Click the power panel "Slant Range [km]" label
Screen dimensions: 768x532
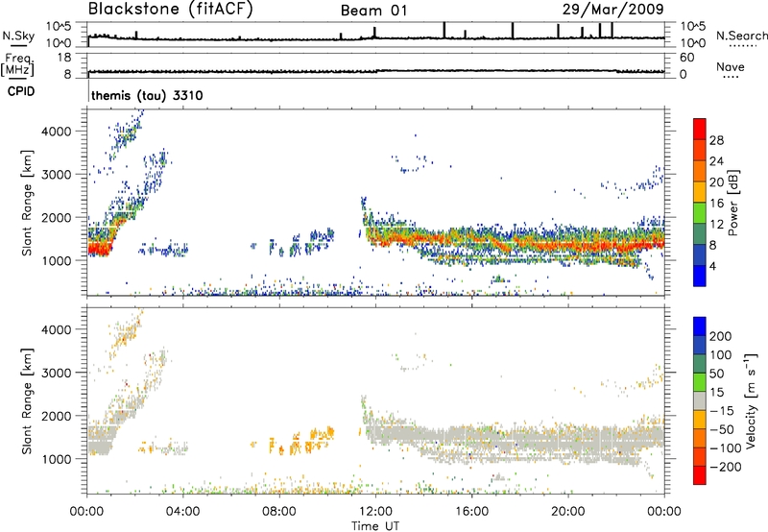[x=27, y=203]
